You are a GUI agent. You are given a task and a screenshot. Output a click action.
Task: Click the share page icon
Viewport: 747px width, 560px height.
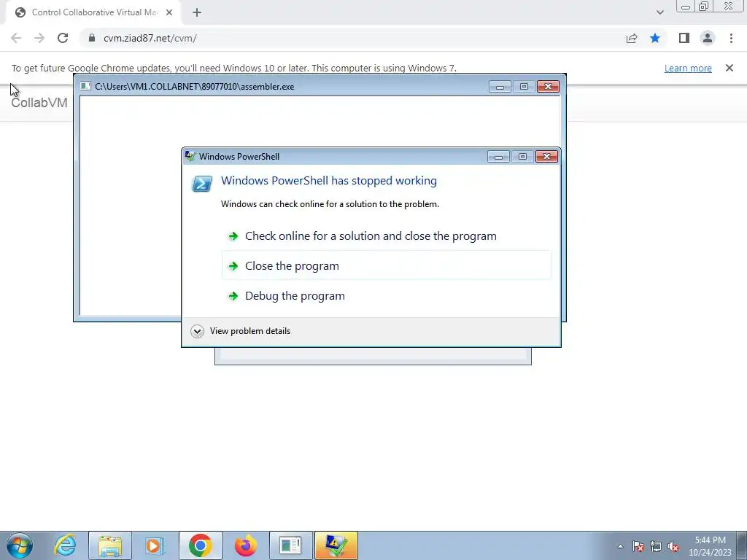coord(632,38)
